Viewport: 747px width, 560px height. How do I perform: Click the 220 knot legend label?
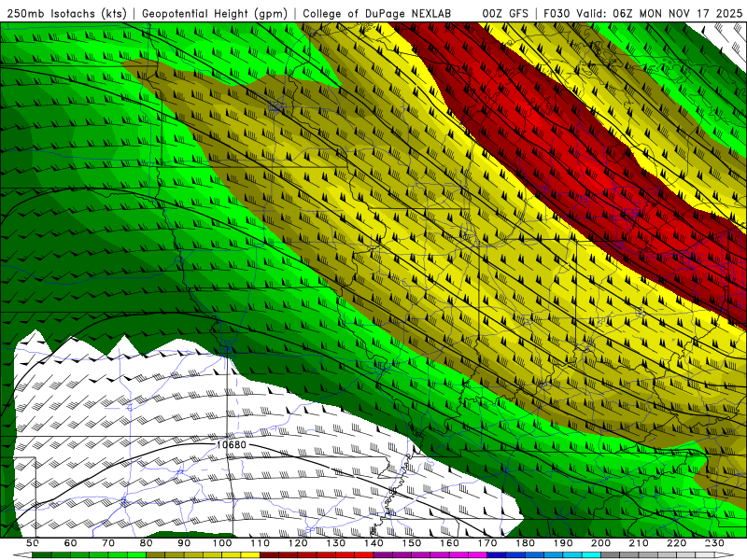click(676, 543)
